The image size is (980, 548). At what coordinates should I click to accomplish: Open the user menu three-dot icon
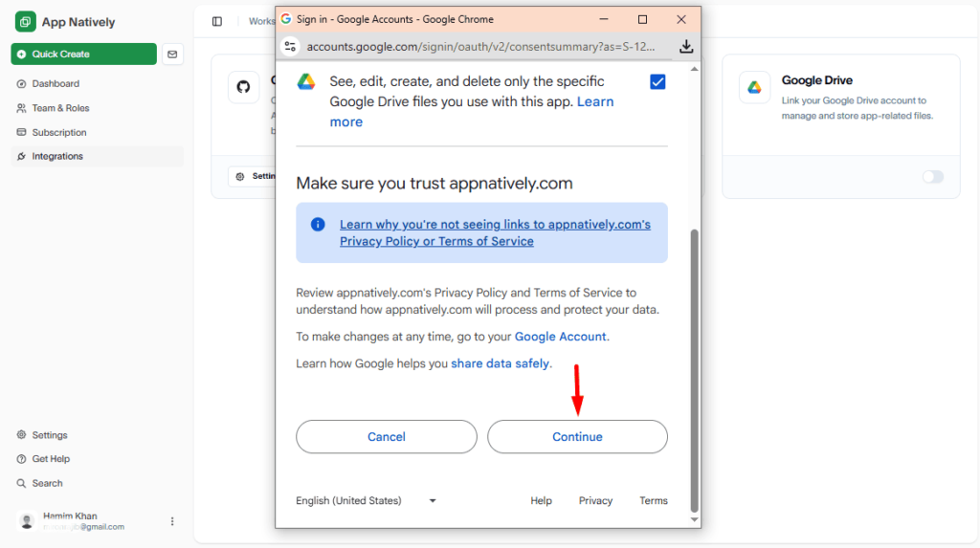tap(172, 521)
